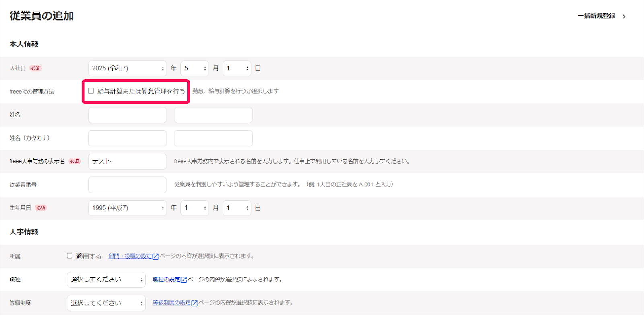The height and width of the screenshot is (316, 644).
Task: Click the 従業員の追加 page heading
Action: 42,16
